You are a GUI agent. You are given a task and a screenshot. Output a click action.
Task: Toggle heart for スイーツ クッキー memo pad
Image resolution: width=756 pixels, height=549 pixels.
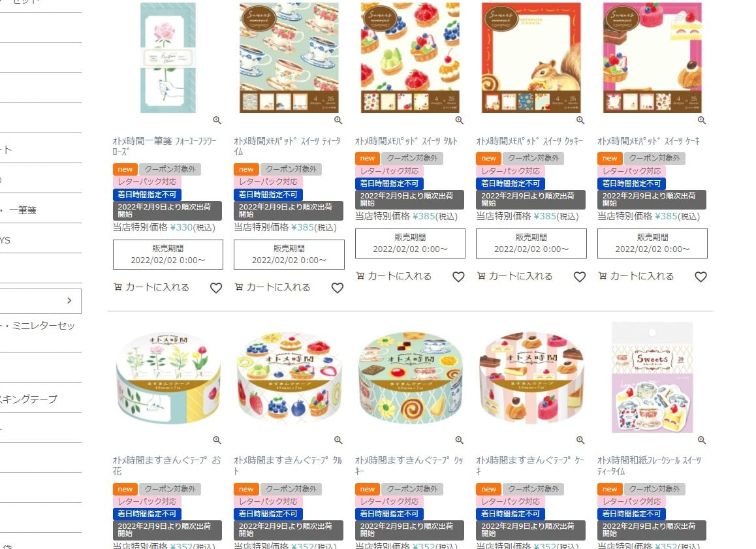(x=580, y=277)
